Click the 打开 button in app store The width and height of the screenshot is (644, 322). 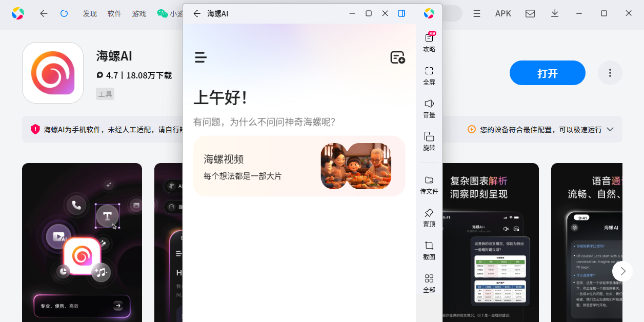point(548,73)
